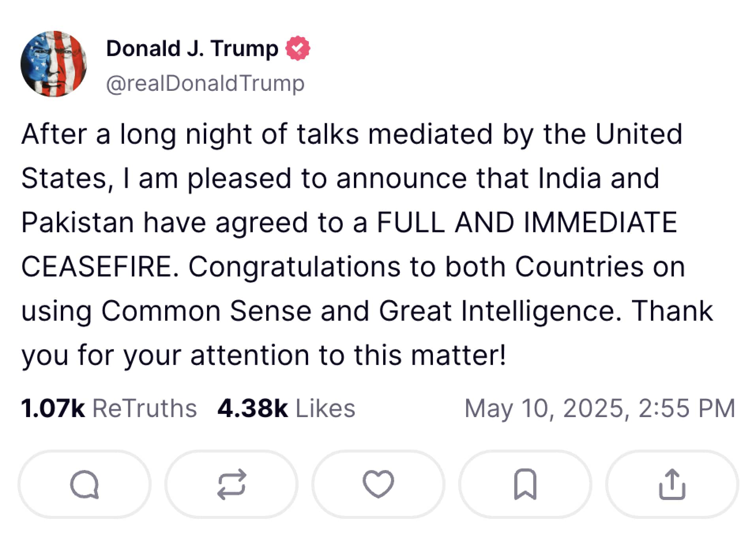Open the reply comment bubble icon

coord(84,484)
